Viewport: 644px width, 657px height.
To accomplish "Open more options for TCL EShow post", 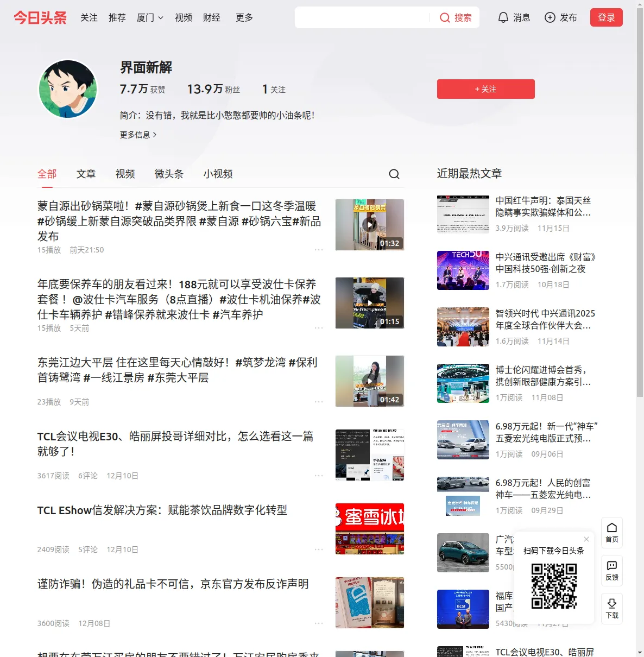I will tap(319, 549).
